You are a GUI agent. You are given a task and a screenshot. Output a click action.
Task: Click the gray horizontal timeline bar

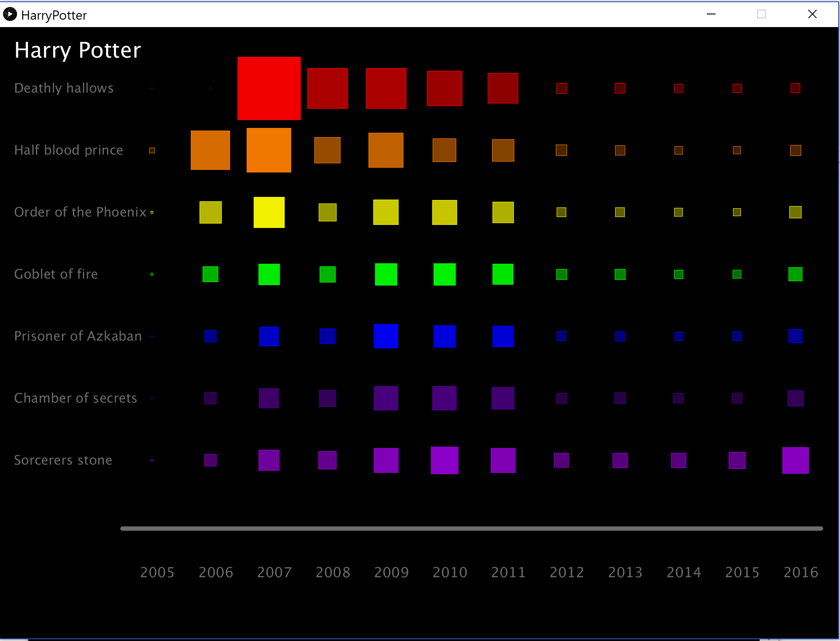tap(472, 528)
